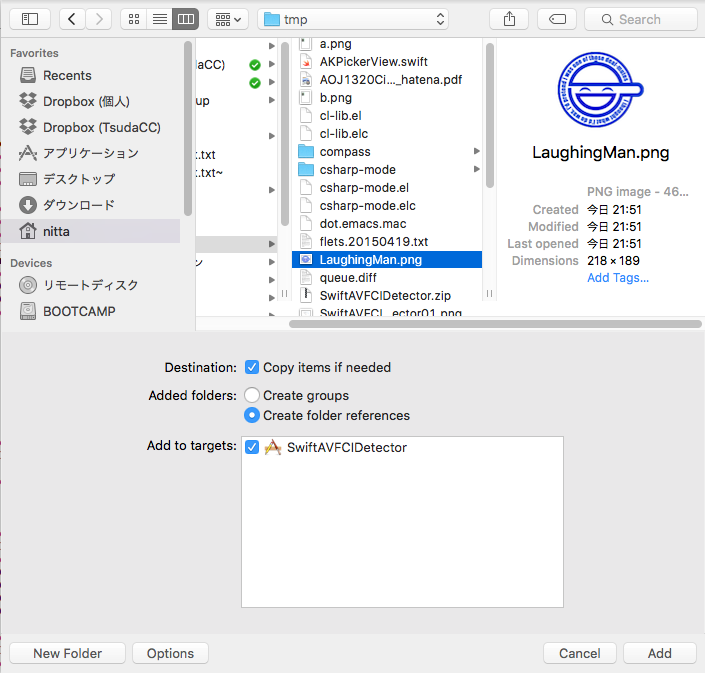Open Dropbox (TsudaCC) in the sidebar

pyautogui.click(x=101, y=127)
